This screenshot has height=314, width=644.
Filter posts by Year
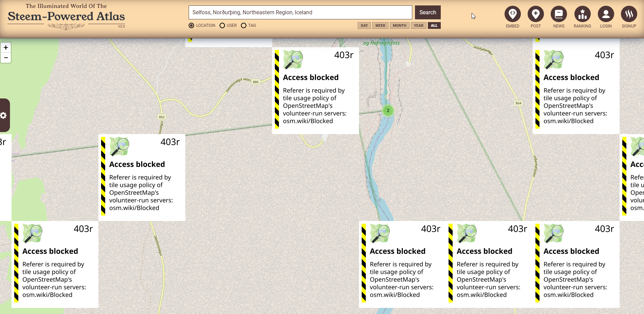tap(418, 25)
